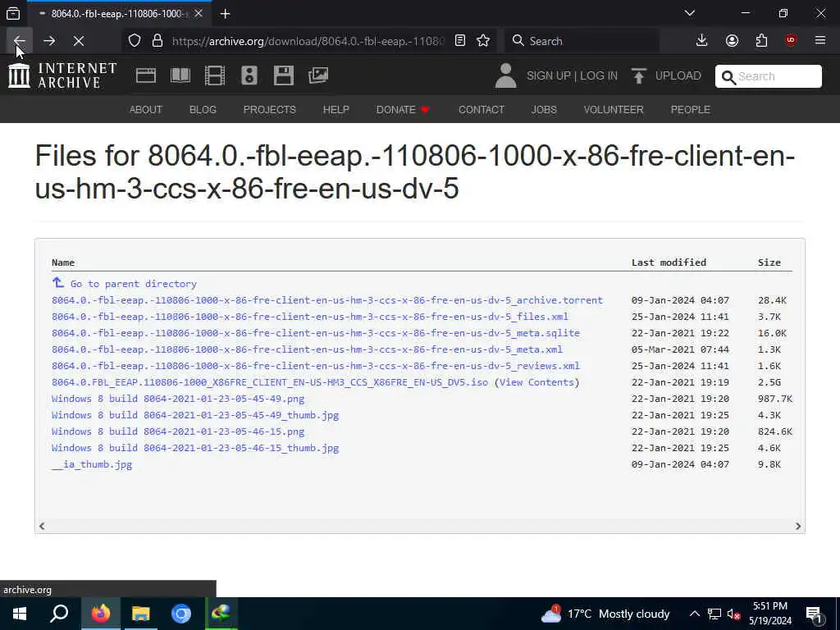Screen dimensions: 840x630
Task: Open the Windows Start menu
Action: [x=20, y=614]
